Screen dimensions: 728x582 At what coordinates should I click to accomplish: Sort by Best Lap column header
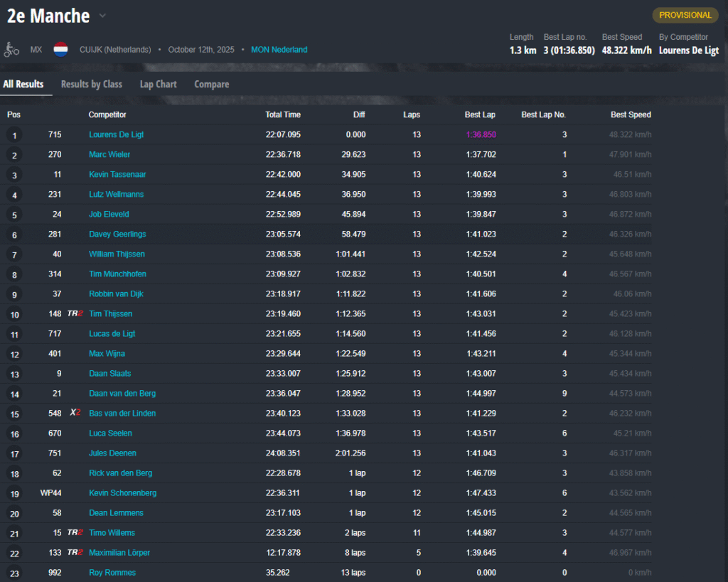click(480, 114)
